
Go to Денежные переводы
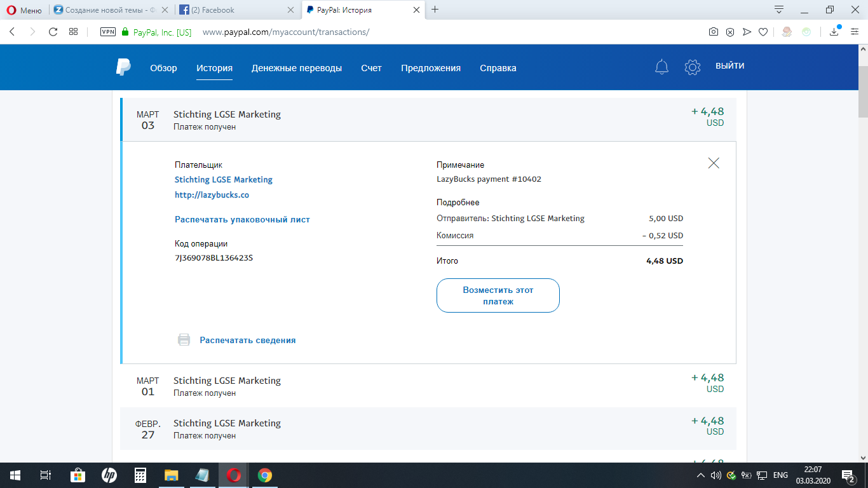pyautogui.click(x=297, y=68)
